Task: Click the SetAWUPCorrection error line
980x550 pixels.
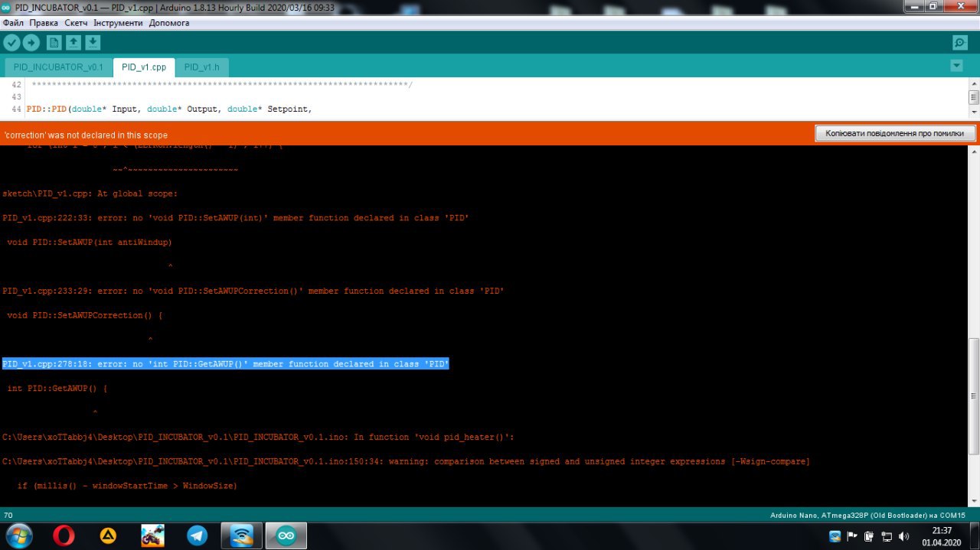Action: 253,291
